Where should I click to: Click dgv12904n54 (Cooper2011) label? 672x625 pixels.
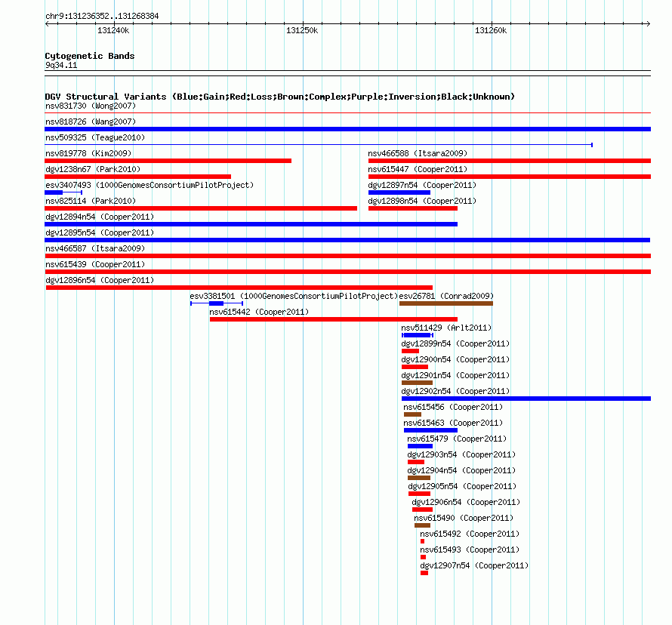click(461, 470)
